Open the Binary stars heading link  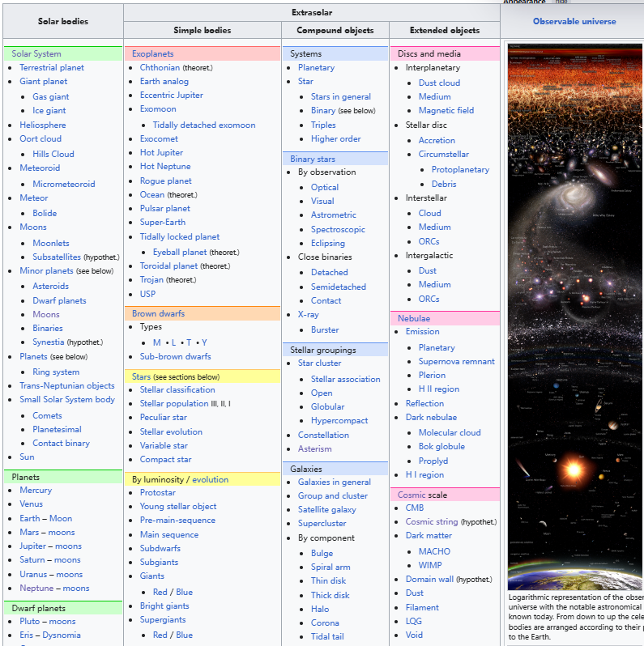(x=313, y=159)
